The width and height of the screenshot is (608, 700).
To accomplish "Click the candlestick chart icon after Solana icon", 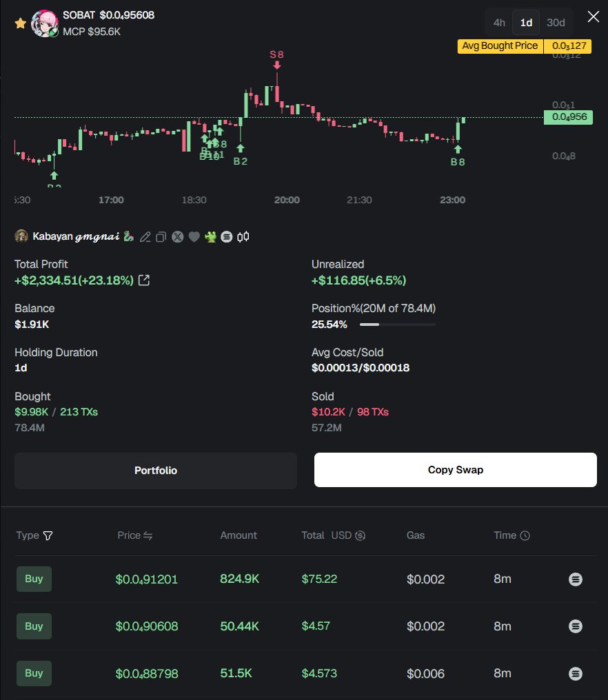I will tap(243, 236).
